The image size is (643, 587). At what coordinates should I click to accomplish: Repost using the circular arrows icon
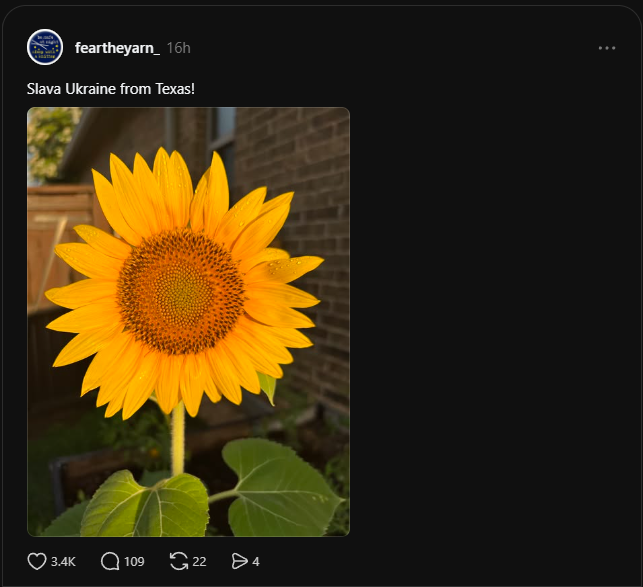click(179, 561)
